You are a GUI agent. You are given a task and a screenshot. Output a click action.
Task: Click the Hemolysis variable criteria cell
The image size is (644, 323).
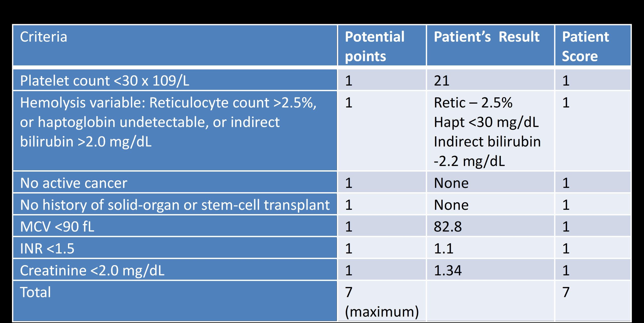point(168,122)
